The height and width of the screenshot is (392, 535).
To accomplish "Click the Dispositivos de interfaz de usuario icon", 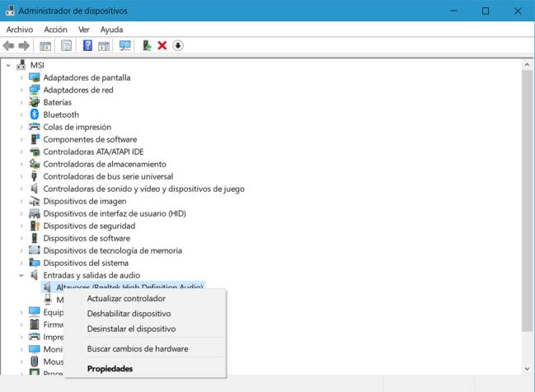I will click(34, 213).
